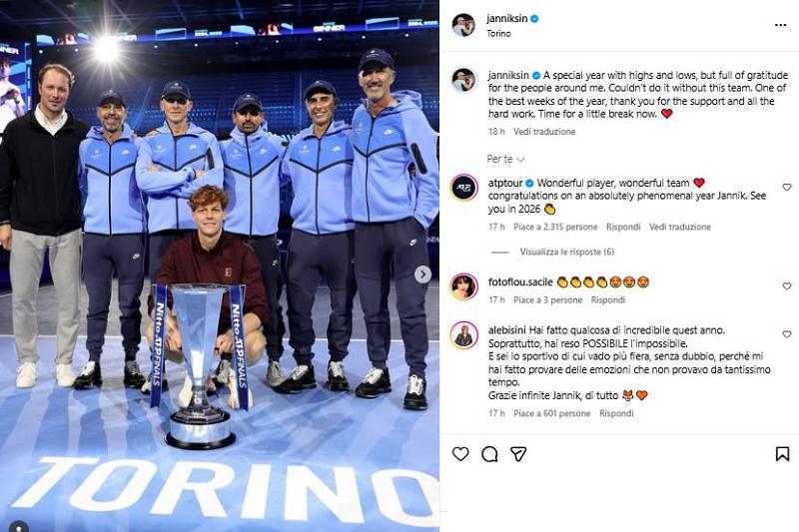Open the atptour profile avatar
The height and width of the screenshot is (532, 799).
[x=464, y=188]
